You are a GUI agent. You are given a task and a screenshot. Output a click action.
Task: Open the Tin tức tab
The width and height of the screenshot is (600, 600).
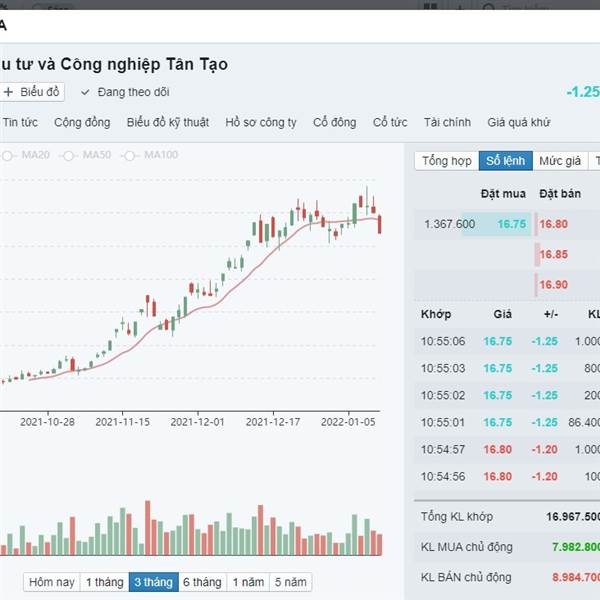pos(20,122)
